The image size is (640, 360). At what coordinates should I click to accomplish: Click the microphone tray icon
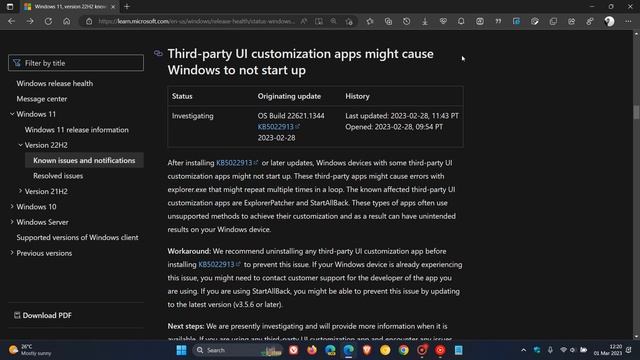pyautogui.click(x=550, y=350)
